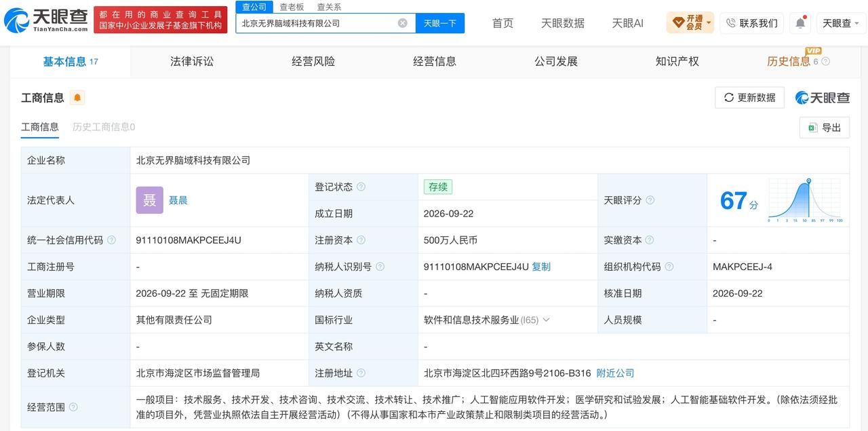Open the 天眼AI navigation link
868x431 pixels.
click(627, 23)
